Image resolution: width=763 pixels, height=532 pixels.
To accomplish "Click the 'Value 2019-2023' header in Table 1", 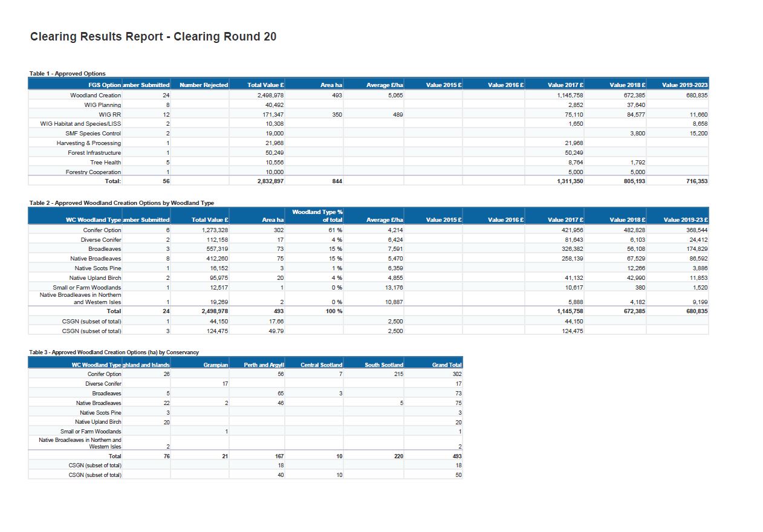I will [684, 85].
